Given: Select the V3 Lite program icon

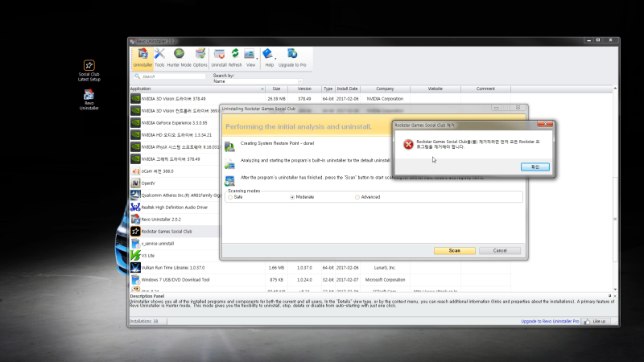Looking at the screenshot, I should pyautogui.click(x=135, y=255).
